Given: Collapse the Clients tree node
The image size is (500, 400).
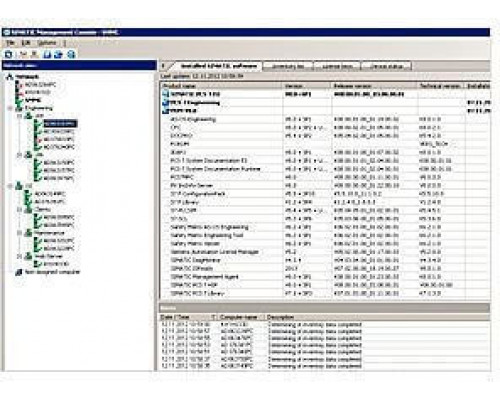Looking at the screenshot, I should click(x=20, y=210).
